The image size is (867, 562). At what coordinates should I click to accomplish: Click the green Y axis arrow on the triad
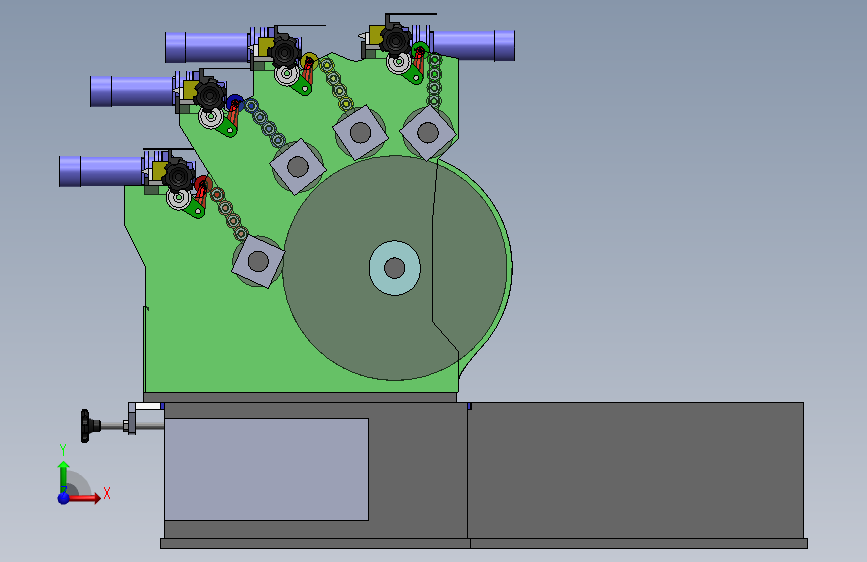[x=64, y=476]
